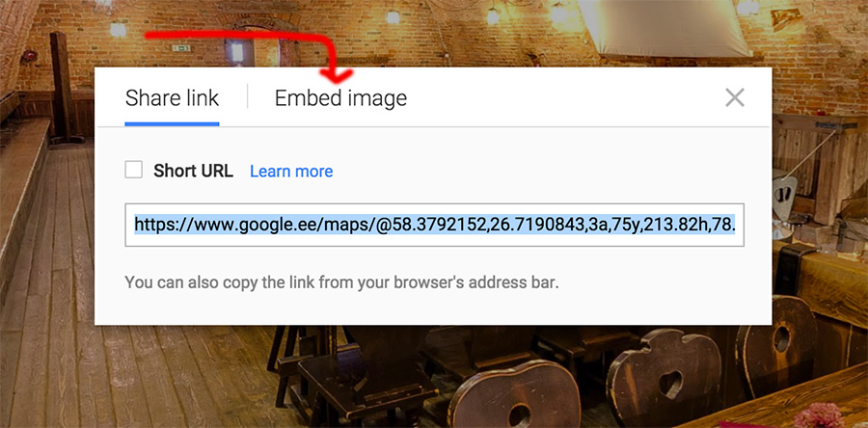
Task: Select the Share link tab
Action: 173,98
